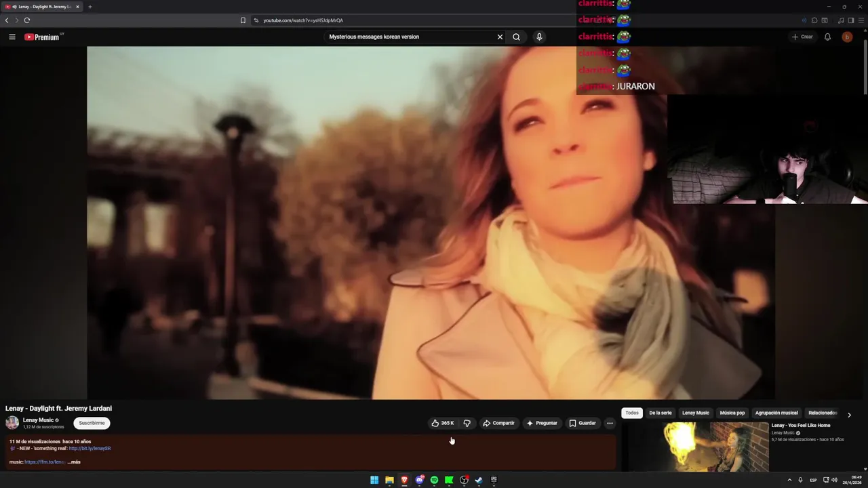Bookmark the page with the bookmark icon
Image resolution: width=868 pixels, height=488 pixels.
coord(243,20)
